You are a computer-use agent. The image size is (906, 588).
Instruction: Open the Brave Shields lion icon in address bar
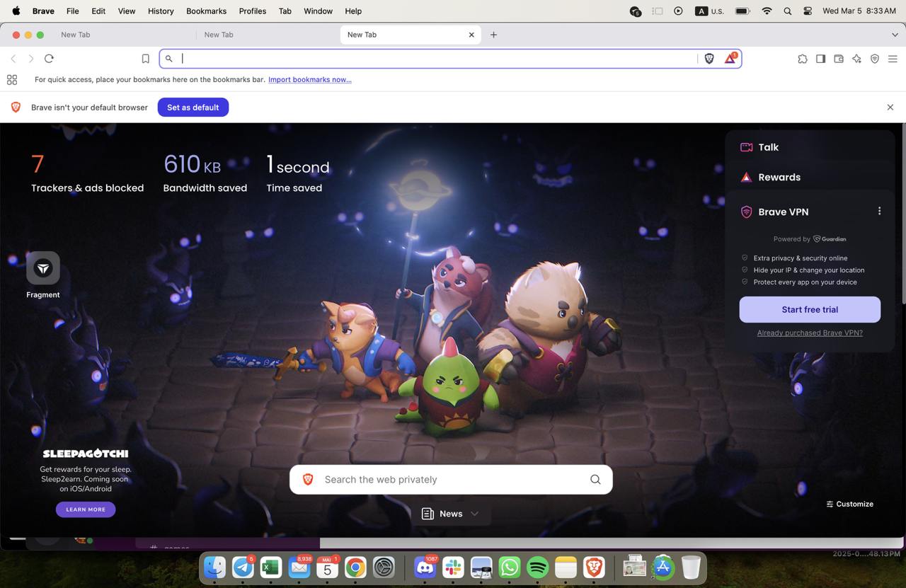click(x=709, y=59)
